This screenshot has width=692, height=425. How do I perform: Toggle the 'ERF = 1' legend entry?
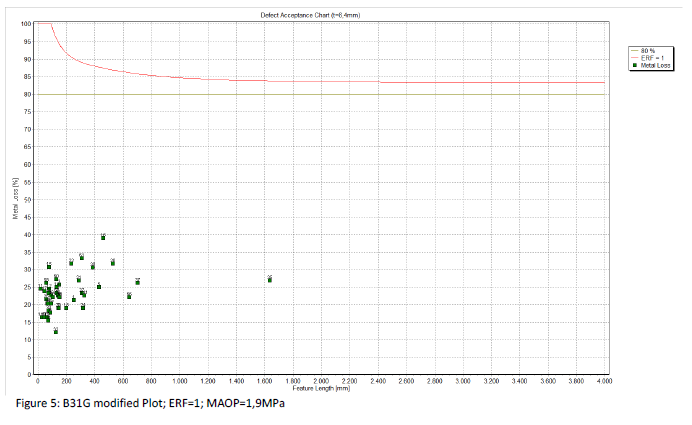coord(650,57)
